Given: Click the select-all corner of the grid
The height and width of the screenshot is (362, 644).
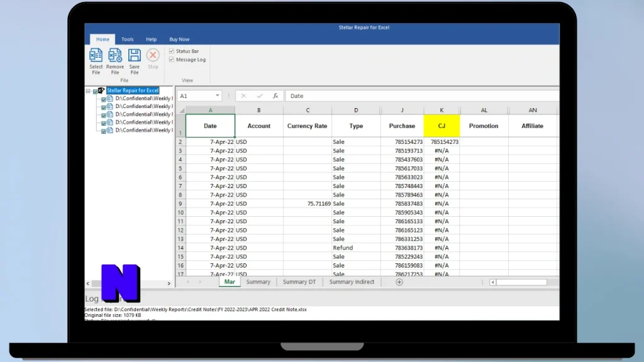Looking at the screenshot, I should pyautogui.click(x=182, y=111).
